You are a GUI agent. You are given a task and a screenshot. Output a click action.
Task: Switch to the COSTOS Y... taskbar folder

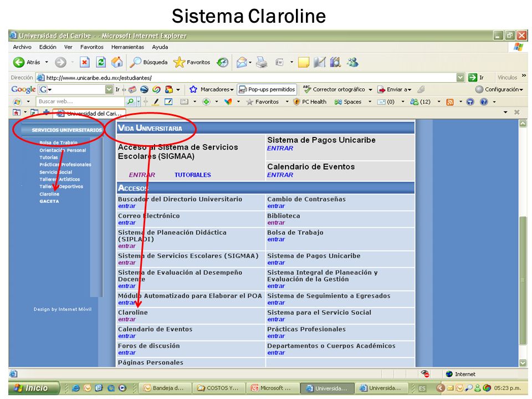(x=219, y=388)
